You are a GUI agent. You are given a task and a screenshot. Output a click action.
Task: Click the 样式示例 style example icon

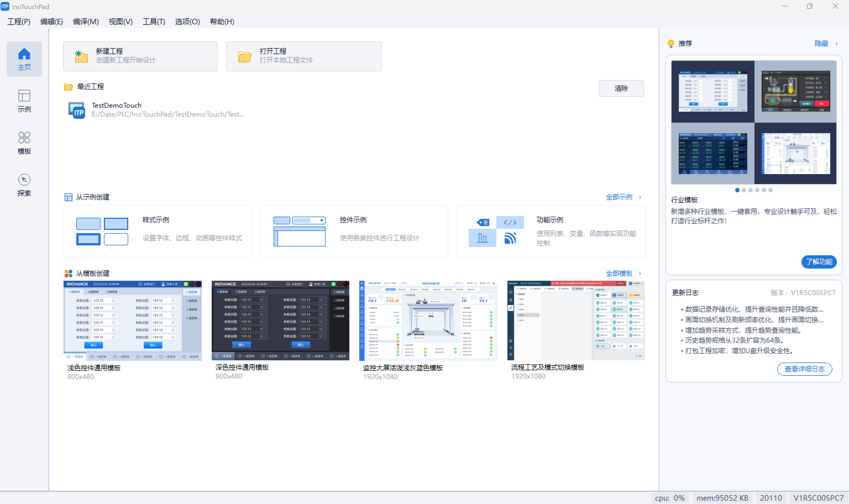coord(102,231)
